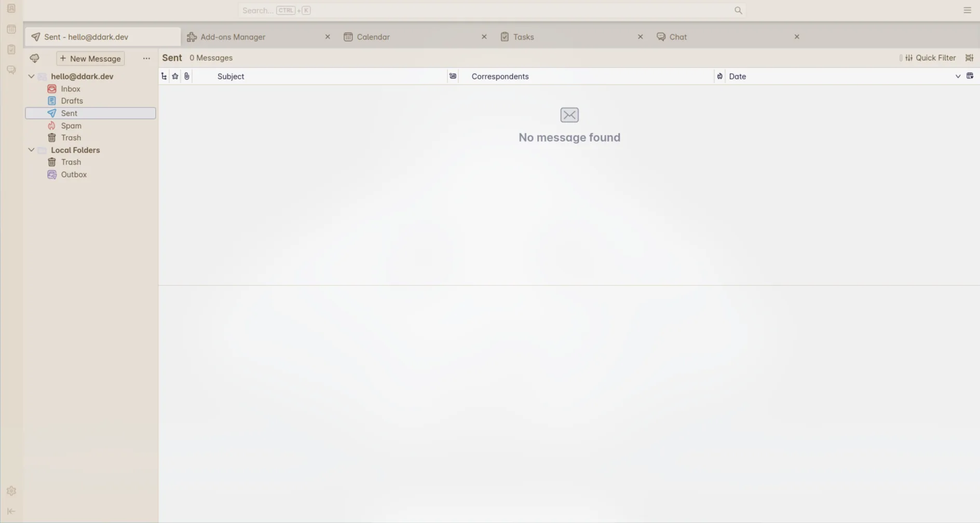Click the hello@ddark.dev Trash bin icon
The width and height of the screenshot is (980, 523).
[x=52, y=137]
